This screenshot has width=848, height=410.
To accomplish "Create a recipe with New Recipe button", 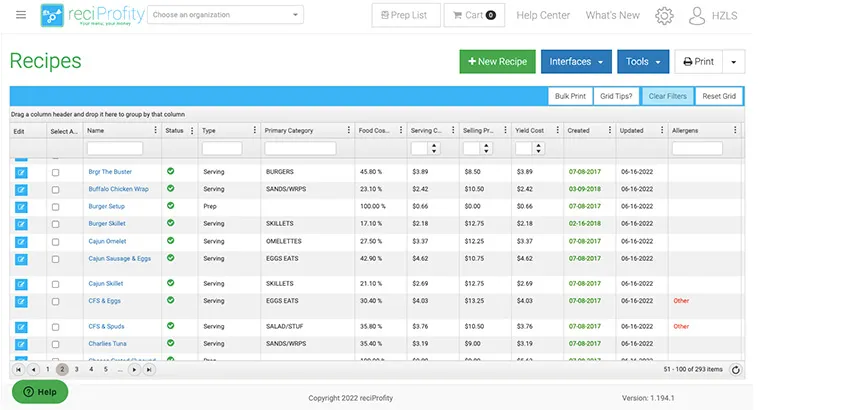I will 497,62.
